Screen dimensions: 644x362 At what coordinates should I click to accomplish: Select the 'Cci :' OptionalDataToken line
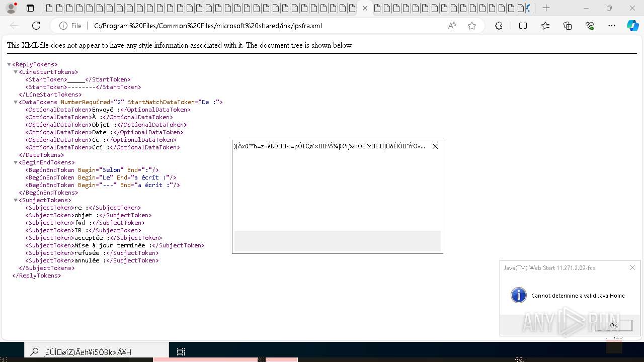tap(103, 147)
